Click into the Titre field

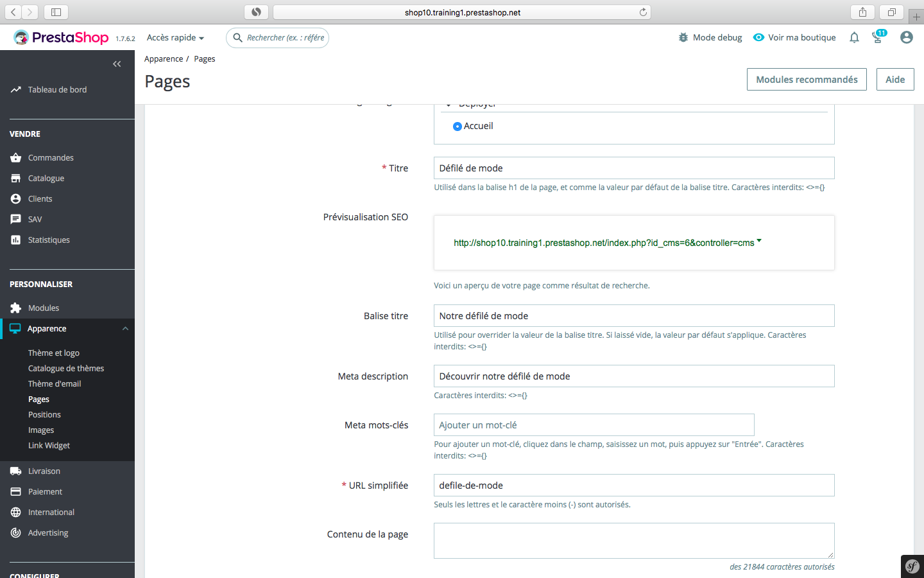point(634,168)
